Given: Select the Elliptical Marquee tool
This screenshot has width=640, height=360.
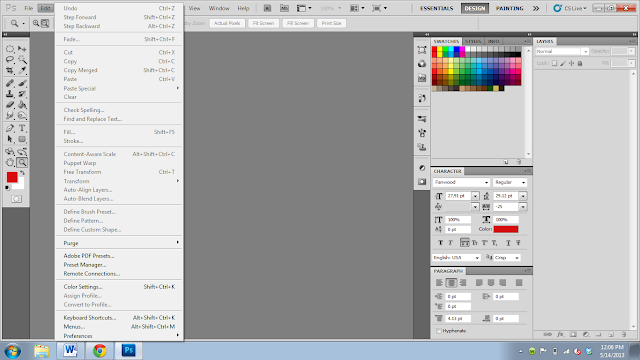Looking at the screenshot, I should click(10, 49).
